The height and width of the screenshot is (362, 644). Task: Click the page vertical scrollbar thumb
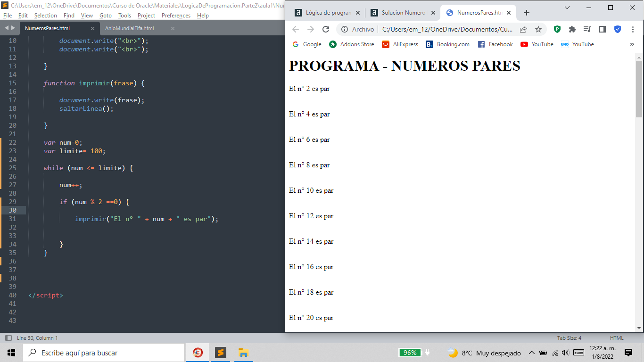click(x=639, y=89)
